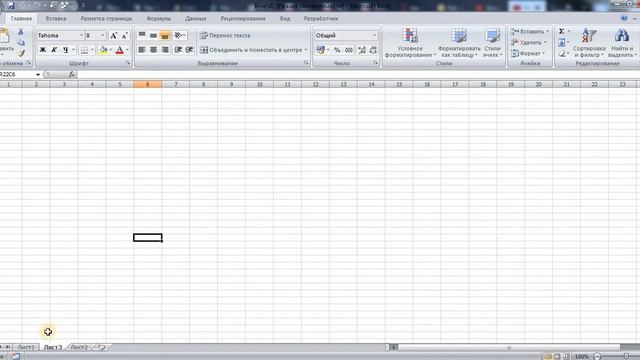Click Перенос текста wrap text button
640x360 pixels.
225,36
